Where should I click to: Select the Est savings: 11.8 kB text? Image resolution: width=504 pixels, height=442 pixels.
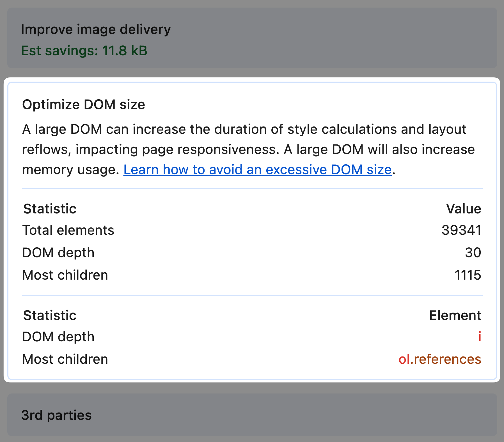(x=84, y=51)
